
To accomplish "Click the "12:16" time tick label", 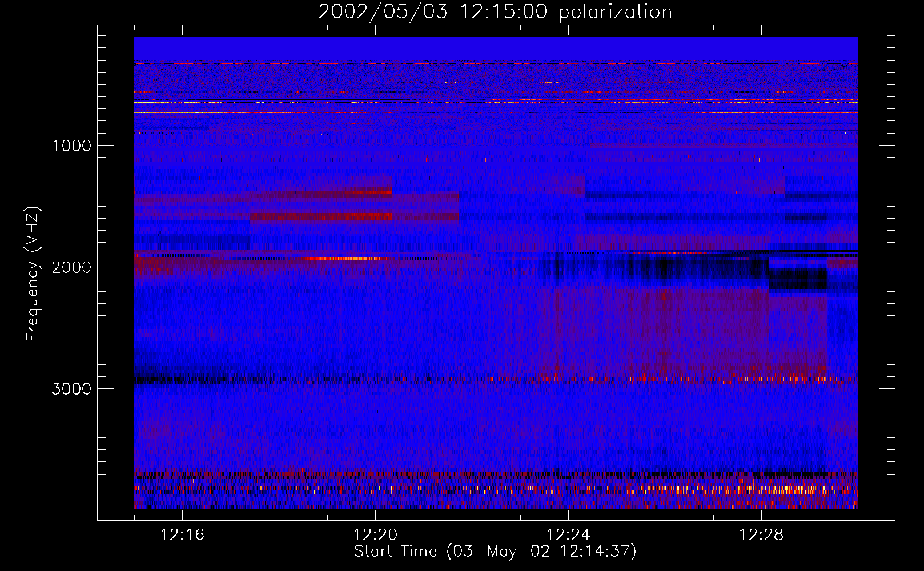I will point(182,535).
